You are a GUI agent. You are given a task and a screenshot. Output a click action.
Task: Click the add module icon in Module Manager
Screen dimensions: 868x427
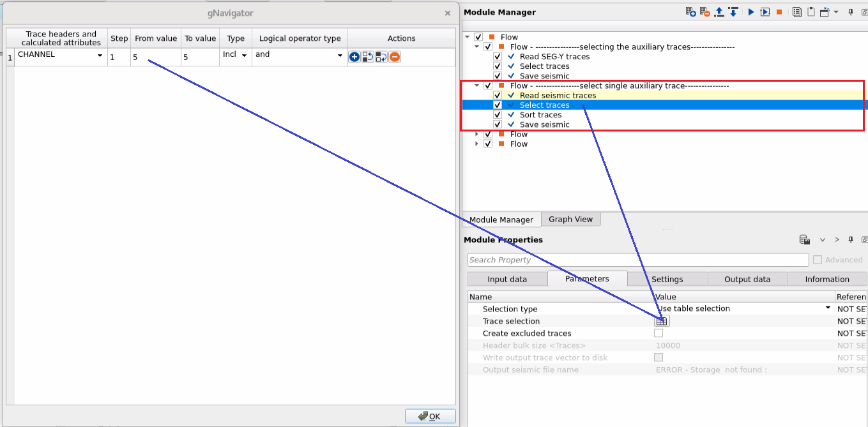coord(690,12)
